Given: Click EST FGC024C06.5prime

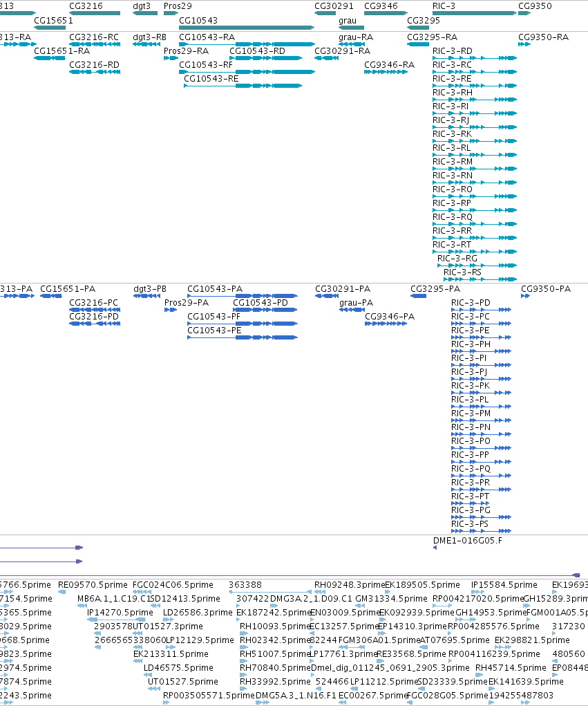Looking at the screenshot, I should 173,585.
